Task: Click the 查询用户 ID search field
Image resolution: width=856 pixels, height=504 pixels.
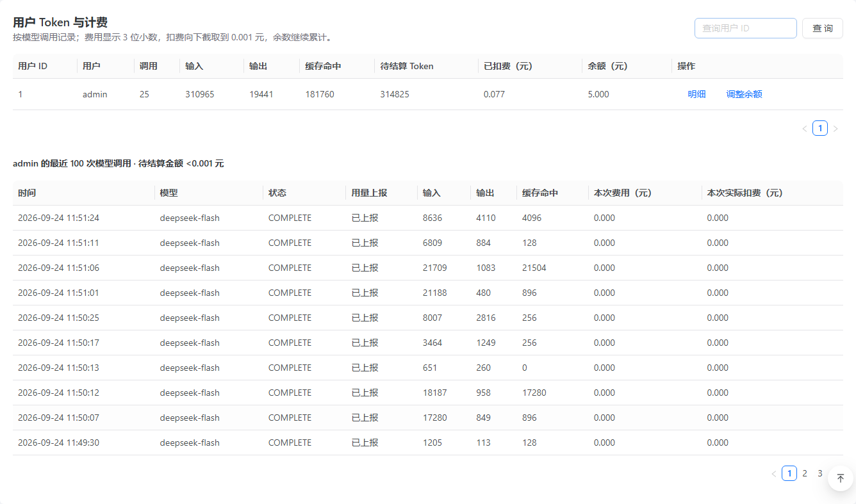Action: point(746,28)
